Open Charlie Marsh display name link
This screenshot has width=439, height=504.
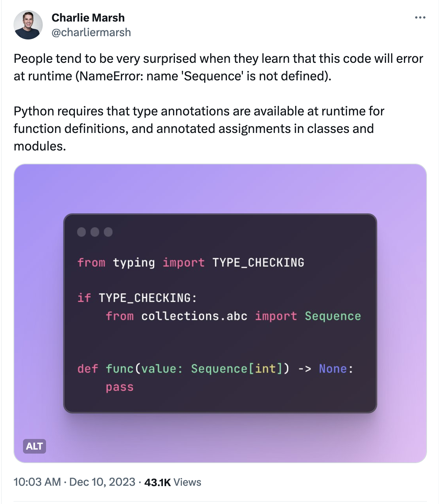pyautogui.click(x=88, y=18)
